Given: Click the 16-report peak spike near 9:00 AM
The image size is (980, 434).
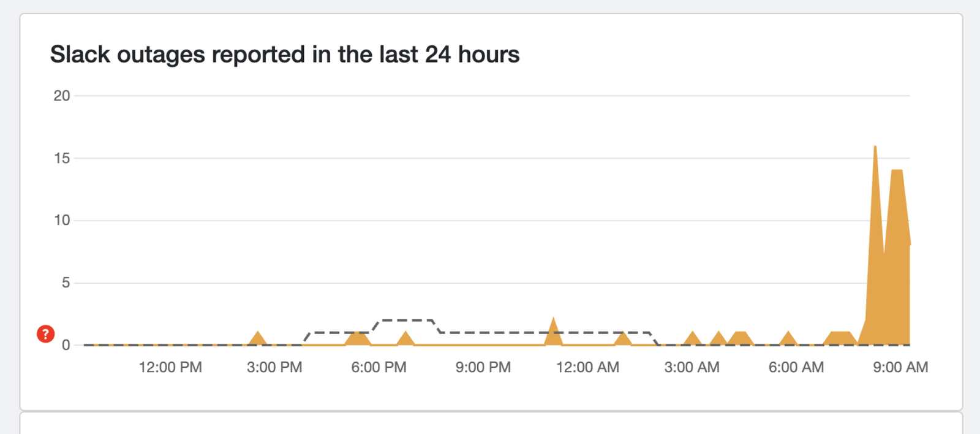Looking at the screenshot, I should [x=875, y=184].
